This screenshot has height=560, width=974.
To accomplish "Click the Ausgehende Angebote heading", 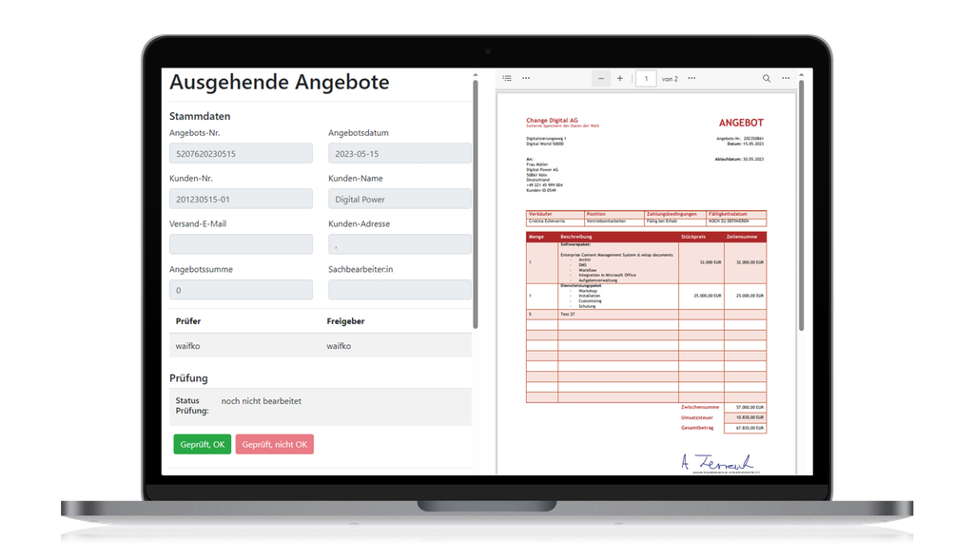I will [280, 82].
